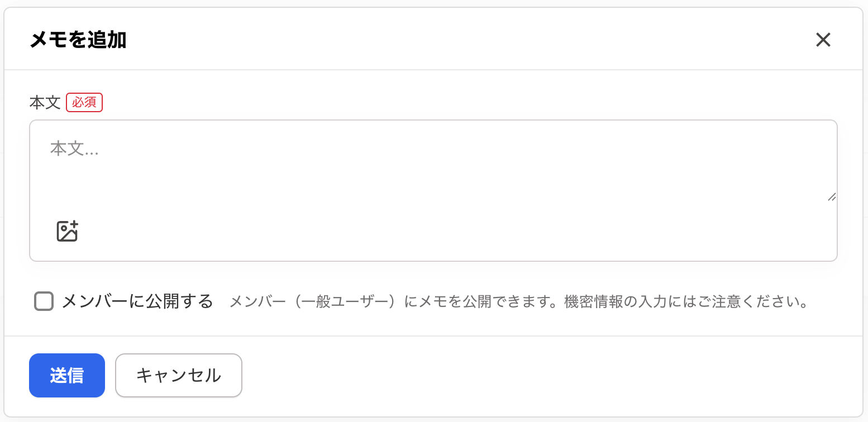Click the メンバーに公開する label text
The width and height of the screenshot is (868, 422).
coord(137,301)
